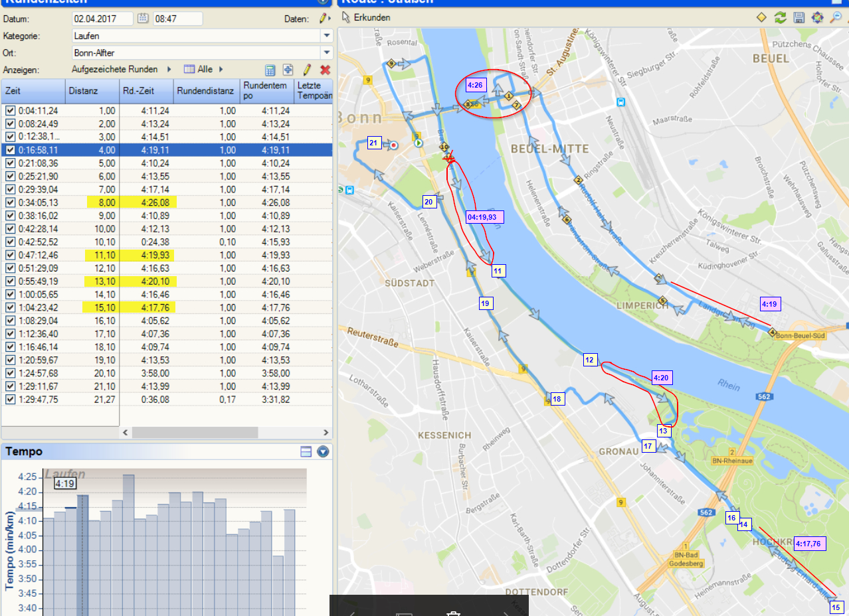Click the fit route to map icon
Image resolution: width=849 pixels, height=616 pixels.
[818, 18]
